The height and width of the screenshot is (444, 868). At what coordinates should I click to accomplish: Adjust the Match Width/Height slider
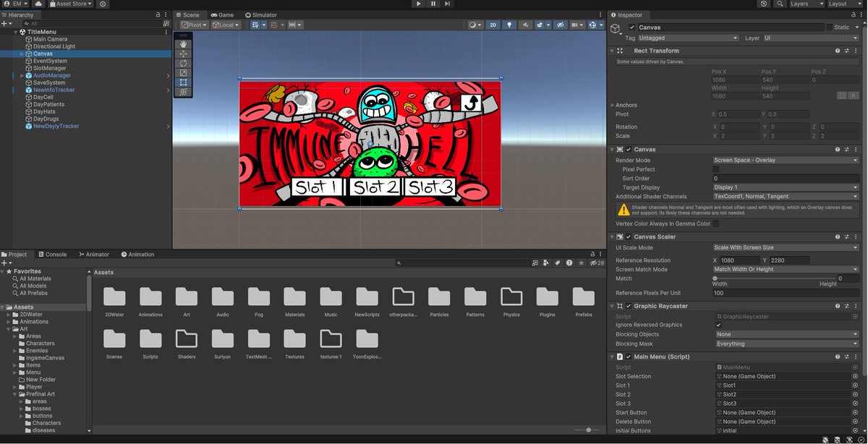tap(775, 278)
